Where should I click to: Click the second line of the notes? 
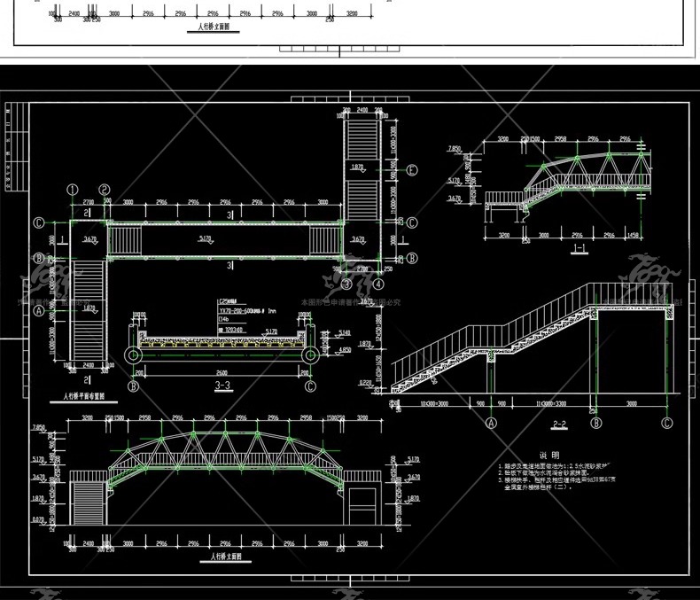pyautogui.click(x=544, y=472)
